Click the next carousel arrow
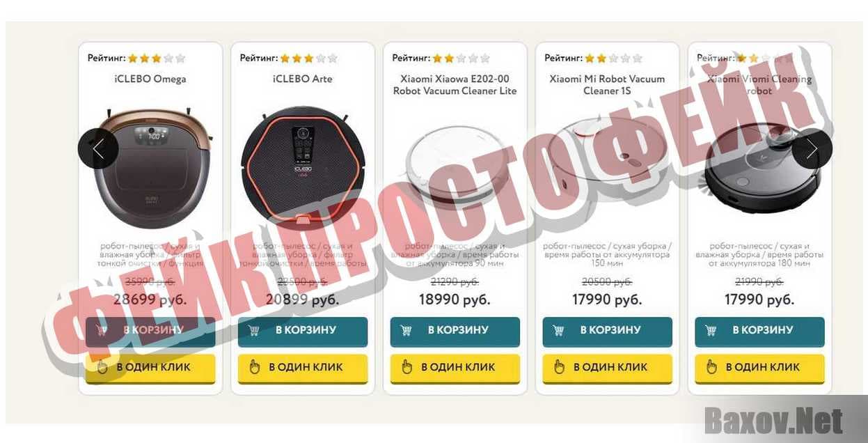Viewport: 868px width, 443px height. (812, 148)
